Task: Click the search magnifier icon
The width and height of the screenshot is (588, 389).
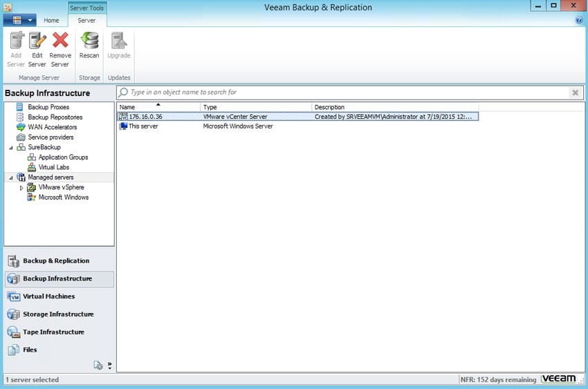Action: point(123,92)
